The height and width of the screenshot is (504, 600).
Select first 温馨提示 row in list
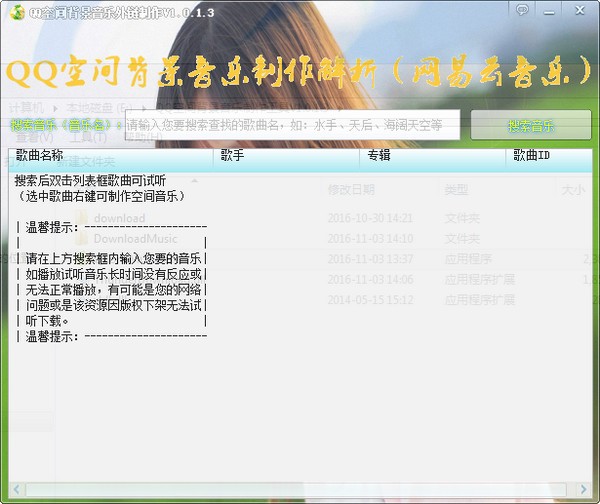coord(112,227)
